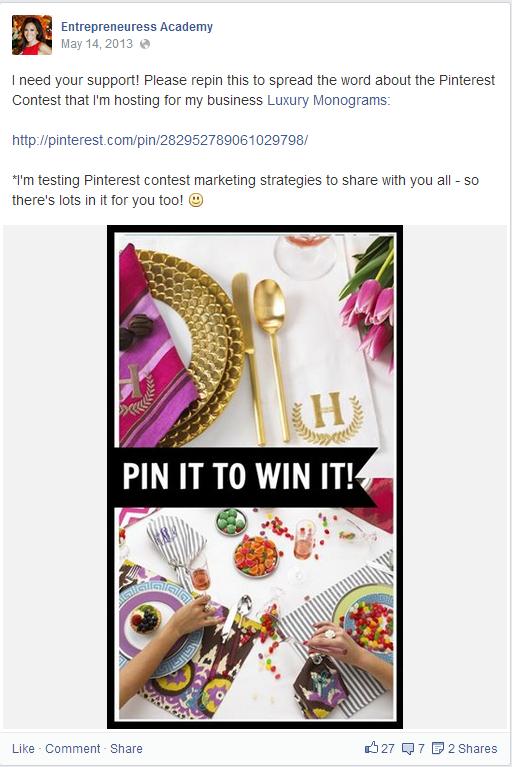
Task: Click the shares note icon
Action: coord(438,748)
